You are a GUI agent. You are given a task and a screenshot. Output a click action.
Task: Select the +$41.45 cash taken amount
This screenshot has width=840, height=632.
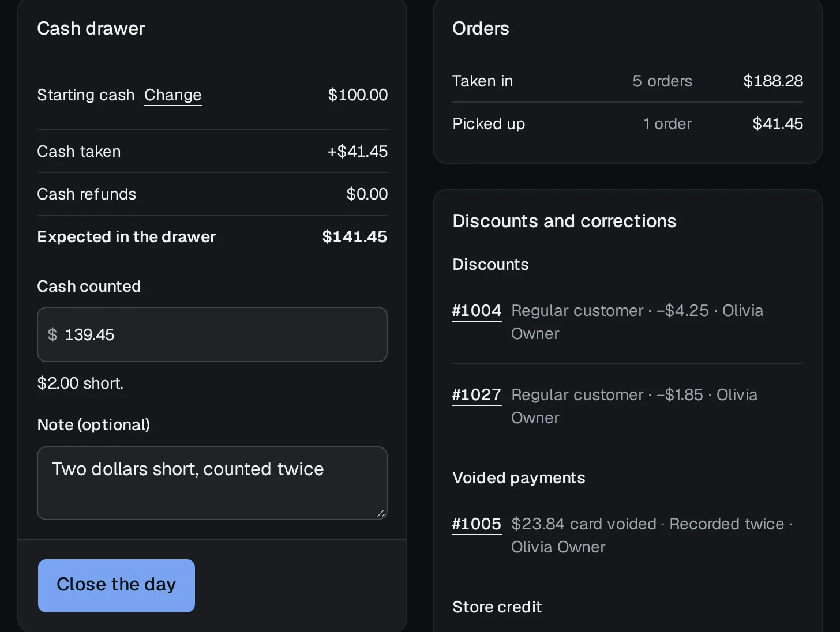pos(358,152)
